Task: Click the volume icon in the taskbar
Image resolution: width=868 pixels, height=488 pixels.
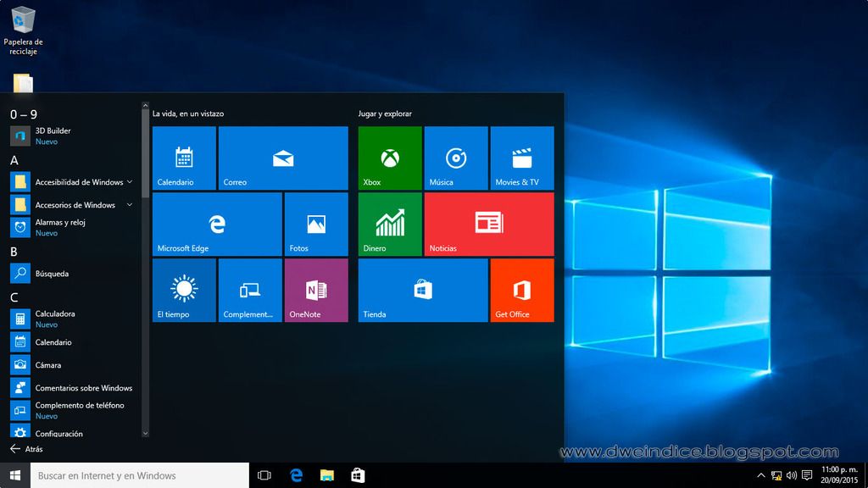Action: tap(792, 476)
